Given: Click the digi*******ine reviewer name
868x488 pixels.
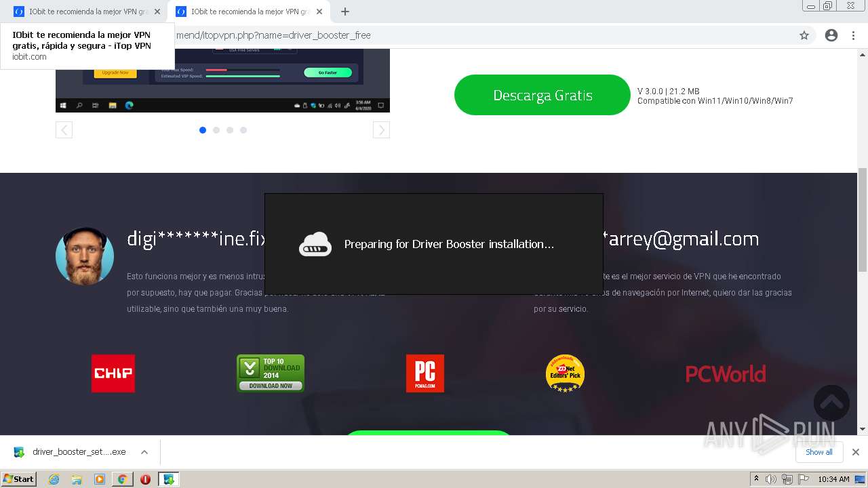Looking at the screenshot, I should click(195, 239).
